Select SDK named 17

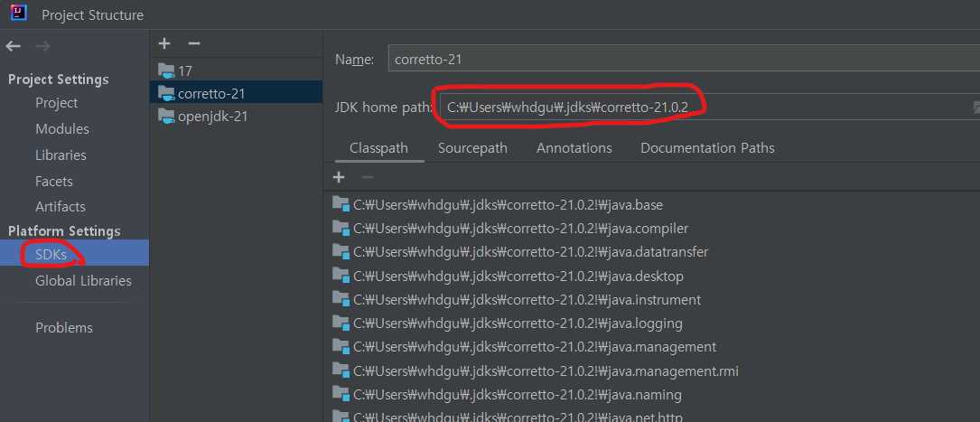point(237,70)
